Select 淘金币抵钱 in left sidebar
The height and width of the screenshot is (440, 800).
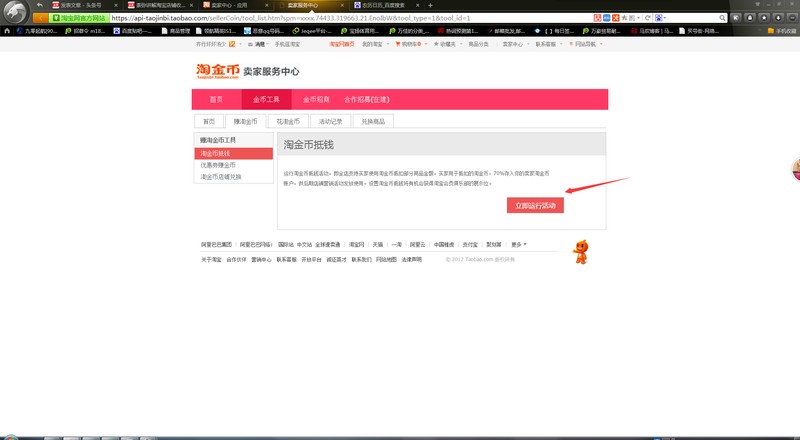coord(234,153)
